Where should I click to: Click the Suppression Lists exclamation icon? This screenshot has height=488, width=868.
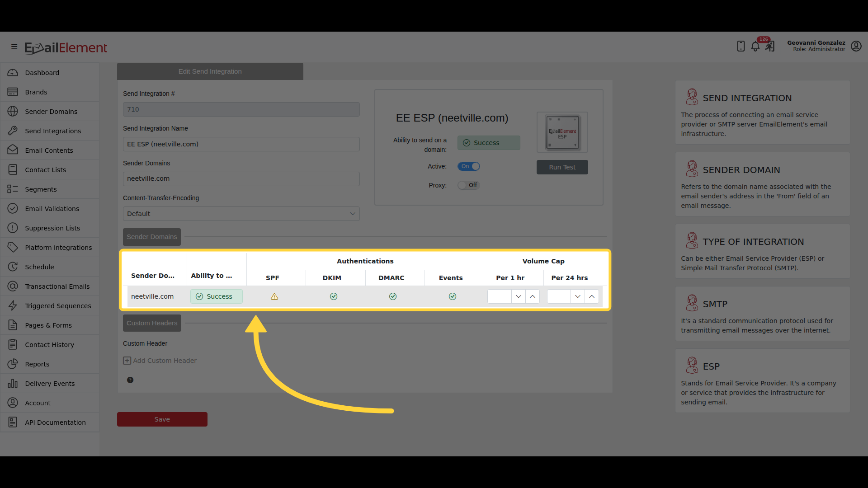[x=13, y=228]
